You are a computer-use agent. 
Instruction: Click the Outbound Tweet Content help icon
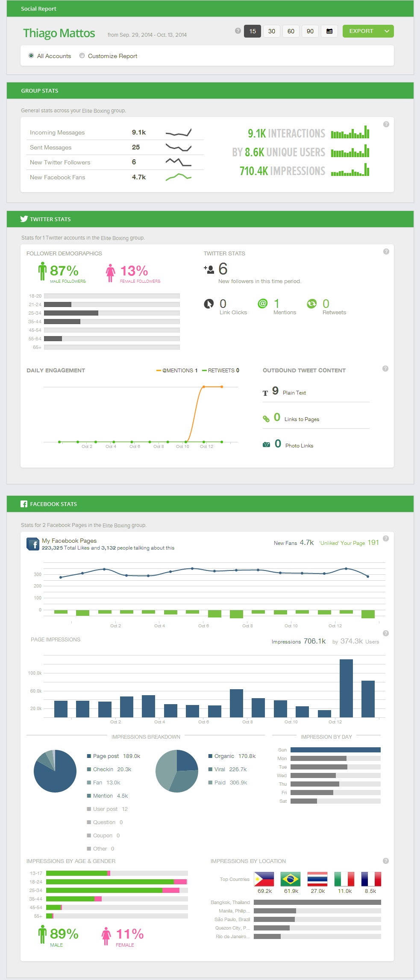[385, 369]
